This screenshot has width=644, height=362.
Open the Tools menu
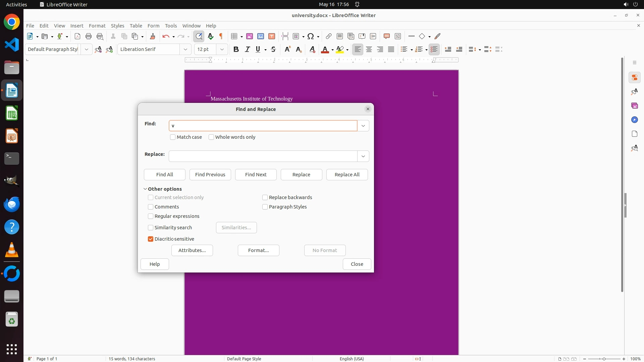[x=170, y=25]
